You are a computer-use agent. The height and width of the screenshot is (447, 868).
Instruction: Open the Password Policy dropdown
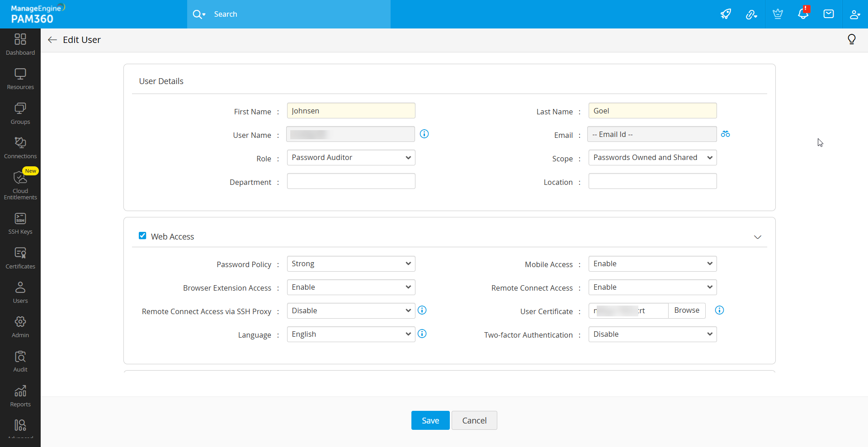click(351, 264)
